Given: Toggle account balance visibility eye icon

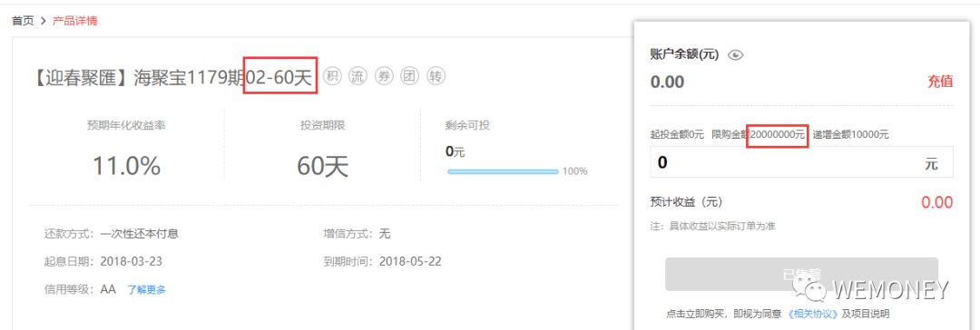Looking at the screenshot, I should pyautogui.click(x=736, y=55).
